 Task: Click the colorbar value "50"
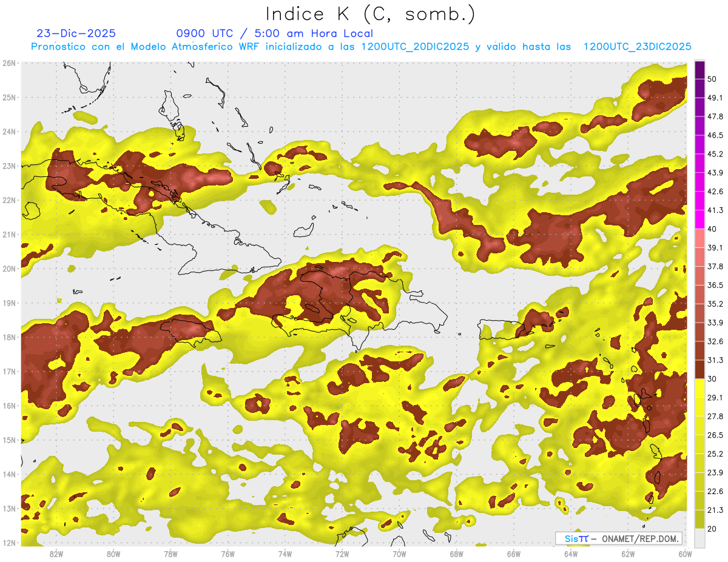tap(712, 79)
